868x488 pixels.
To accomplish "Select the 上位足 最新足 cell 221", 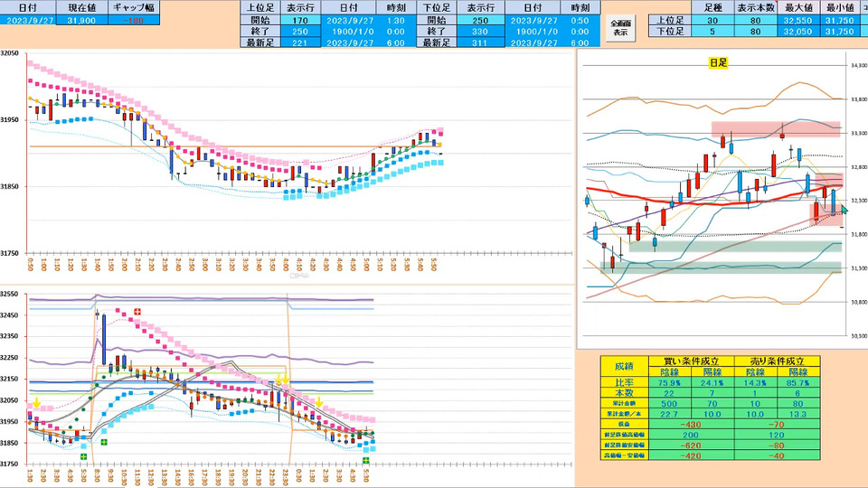I will pyautogui.click(x=299, y=42).
